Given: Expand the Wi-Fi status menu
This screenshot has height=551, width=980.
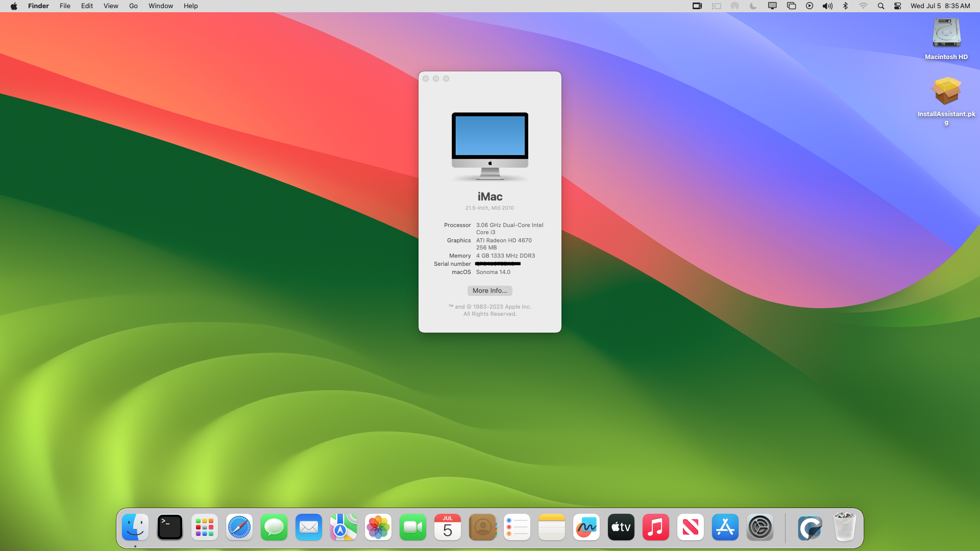Looking at the screenshot, I should coord(863,6).
